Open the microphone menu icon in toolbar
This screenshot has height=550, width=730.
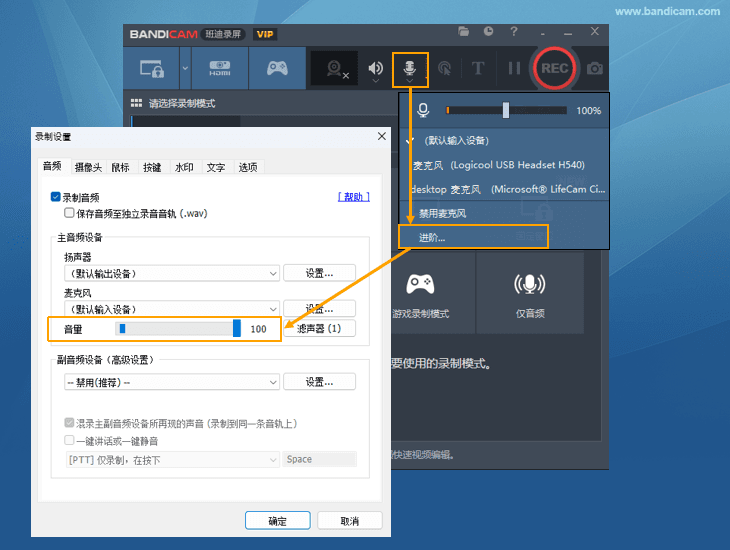pyautogui.click(x=410, y=69)
